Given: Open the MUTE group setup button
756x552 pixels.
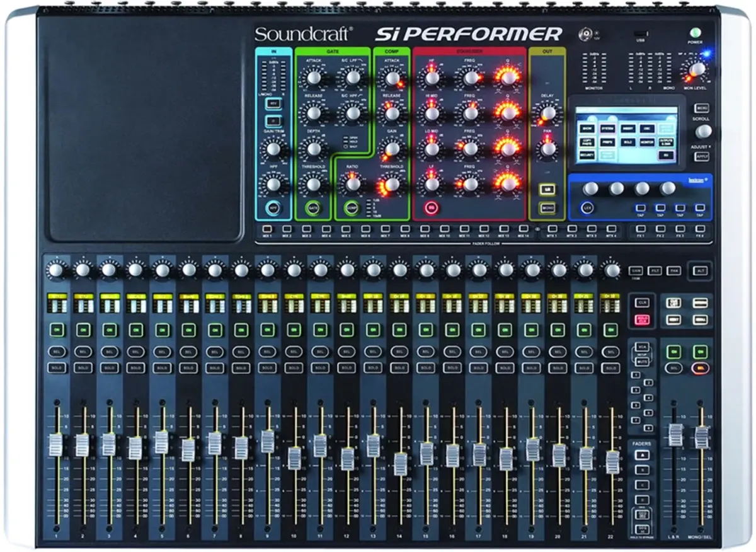Looking at the screenshot, I should click(641, 363).
